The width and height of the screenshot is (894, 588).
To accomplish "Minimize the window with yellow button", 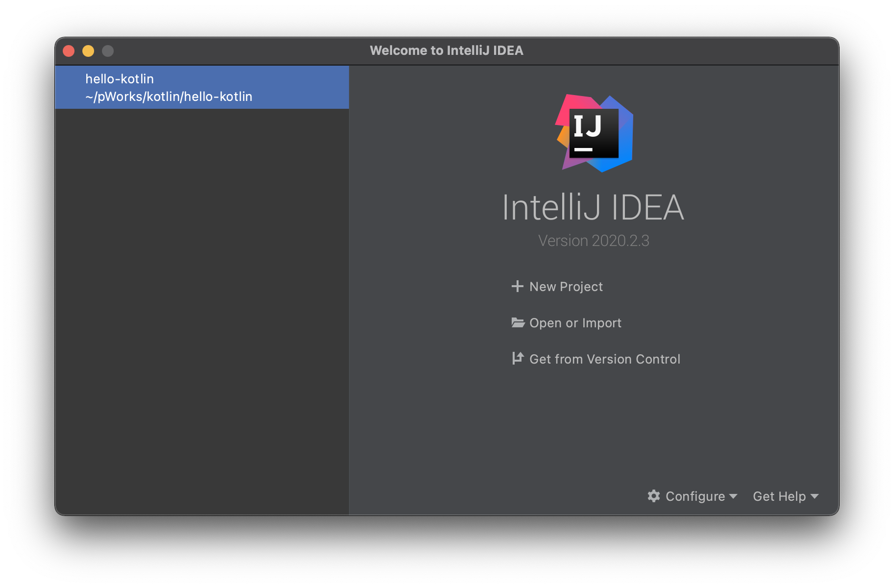I will (x=88, y=51).
